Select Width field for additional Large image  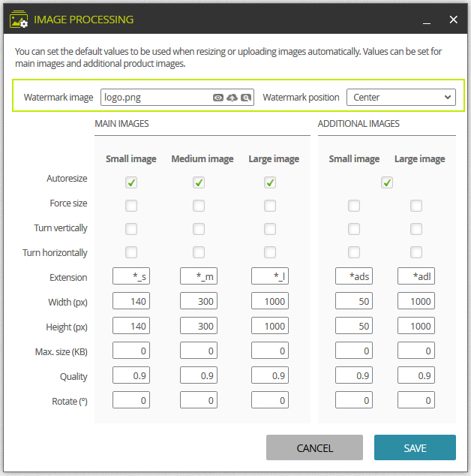[416, 301]
